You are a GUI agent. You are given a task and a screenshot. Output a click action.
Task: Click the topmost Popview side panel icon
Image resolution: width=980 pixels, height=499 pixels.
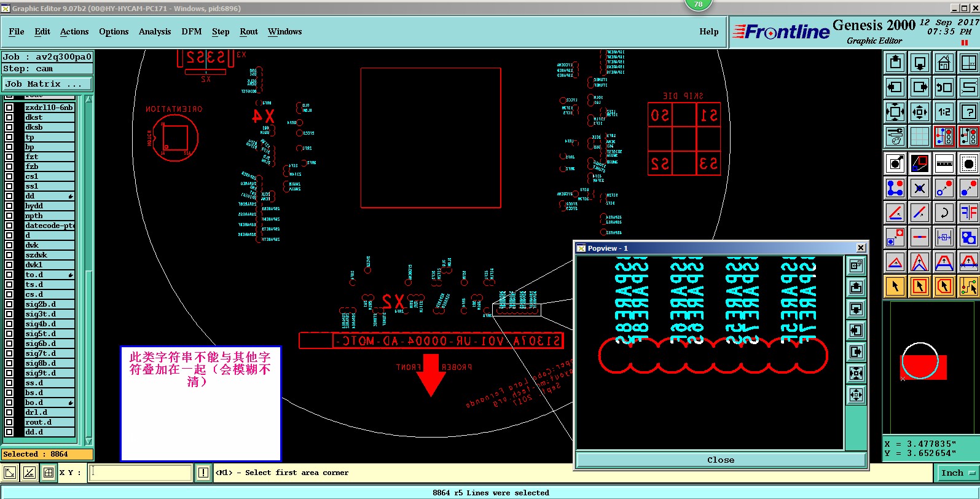(856, 265)
